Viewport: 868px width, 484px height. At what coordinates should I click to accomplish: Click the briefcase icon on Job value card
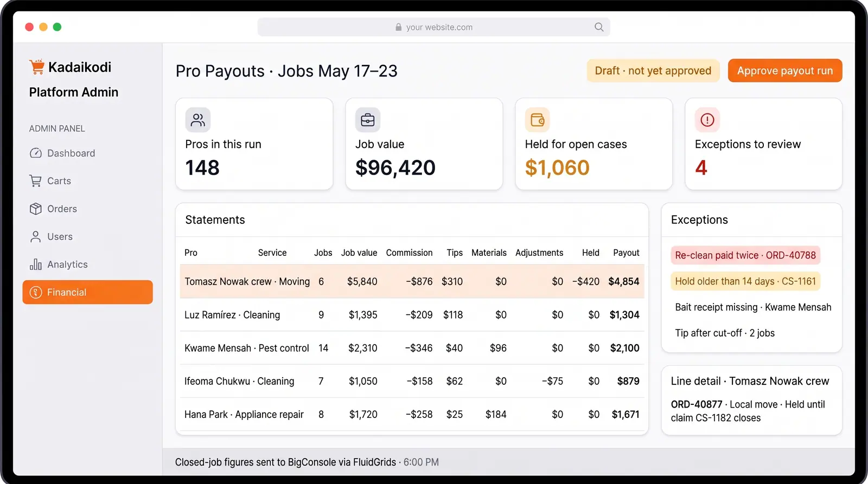coord(368,120)
